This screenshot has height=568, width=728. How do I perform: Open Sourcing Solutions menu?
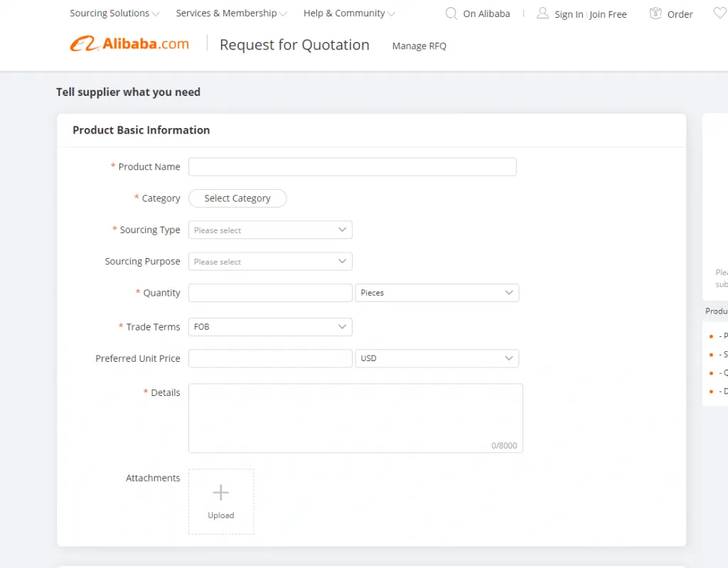click(114, 14)
